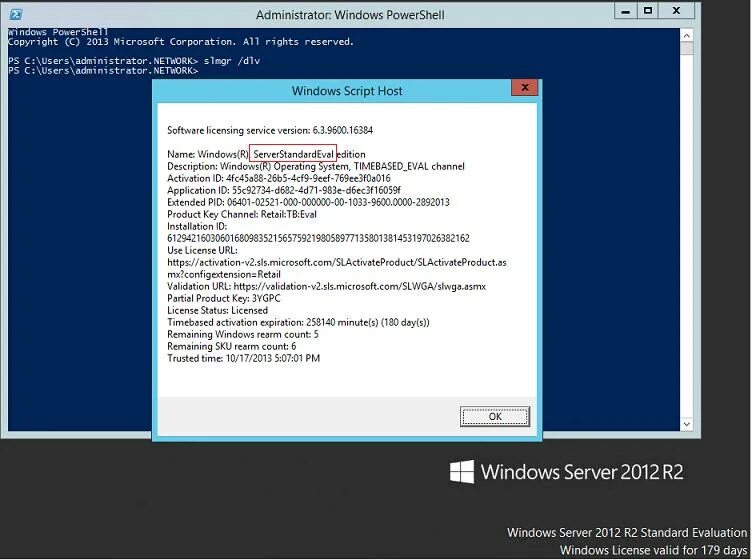
Task: Click 'License Status: Licensed' line
Action: click(x=217, y=310)
